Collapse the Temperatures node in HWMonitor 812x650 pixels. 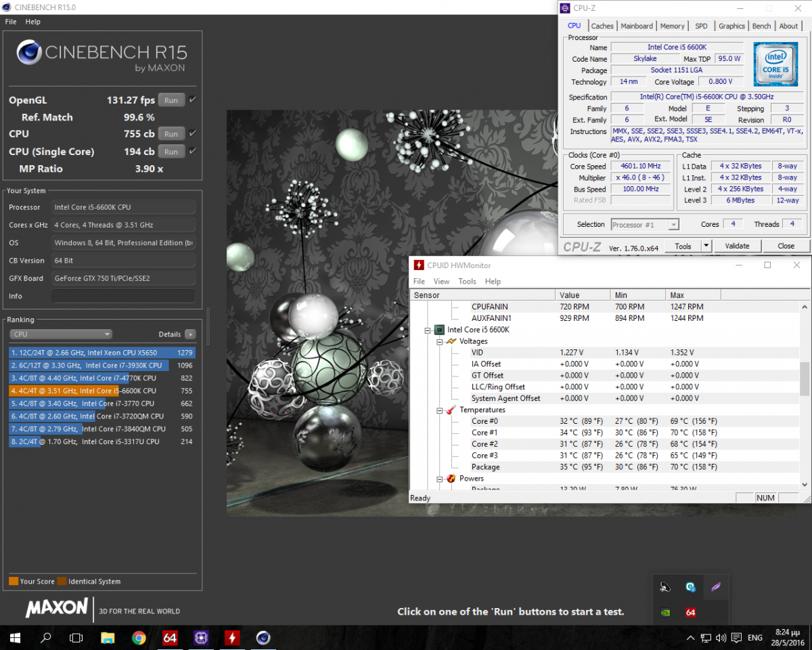pyautogui.click(x=440, y=410)
